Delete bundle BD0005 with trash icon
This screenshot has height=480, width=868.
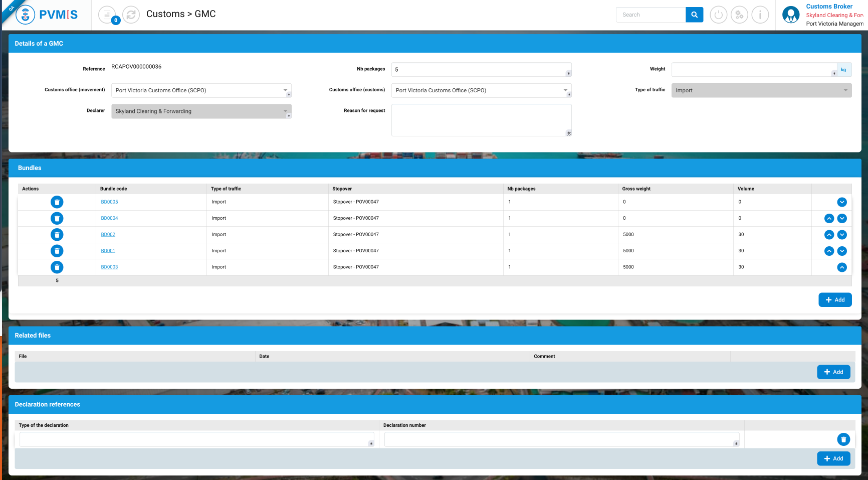point(57,202)
